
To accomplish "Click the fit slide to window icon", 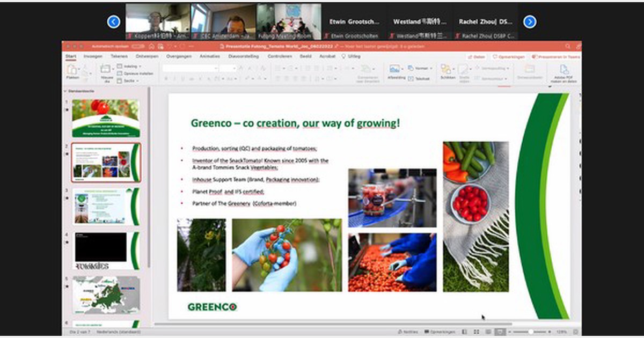I will tap(575, 332).
